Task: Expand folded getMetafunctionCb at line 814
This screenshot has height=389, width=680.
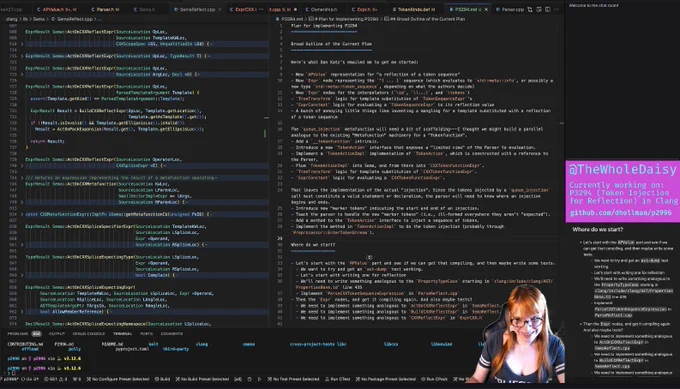Action: [22, 214]
